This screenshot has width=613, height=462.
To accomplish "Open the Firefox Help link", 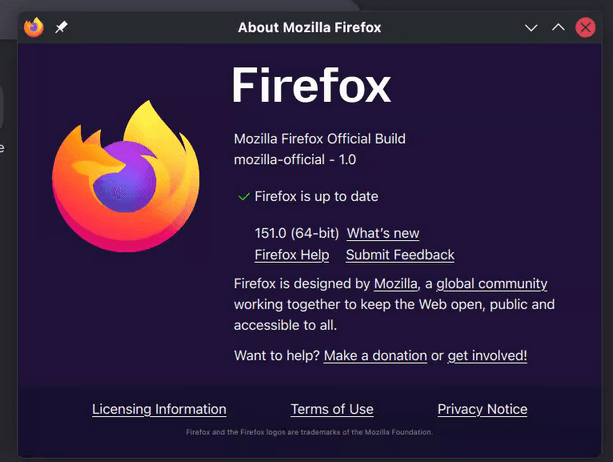I will [x=292, y=255].
